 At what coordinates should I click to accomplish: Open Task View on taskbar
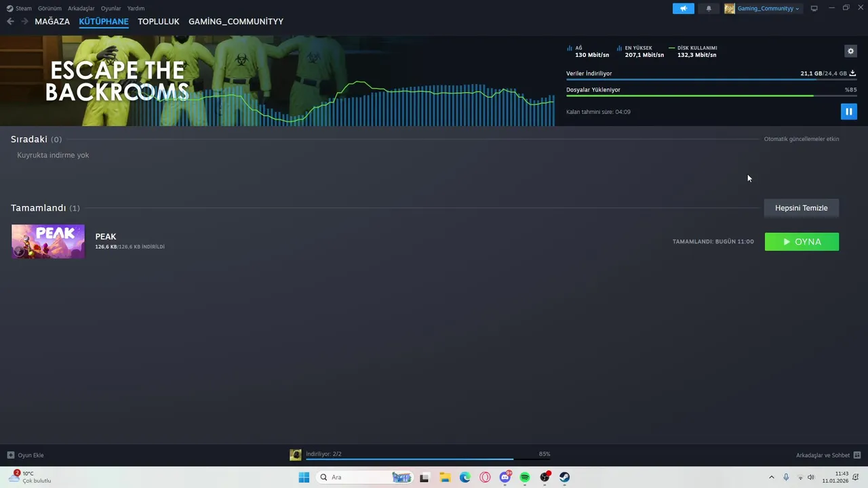(x=425, y=477)
